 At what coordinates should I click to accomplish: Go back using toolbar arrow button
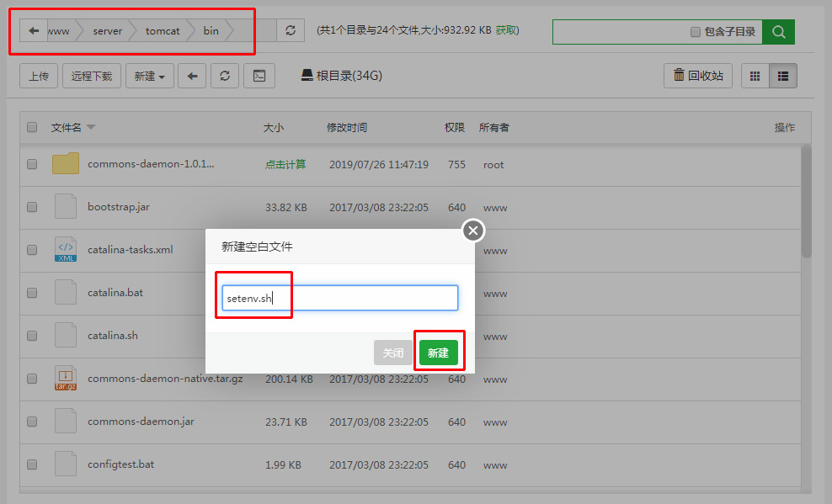tap(192, 76)
